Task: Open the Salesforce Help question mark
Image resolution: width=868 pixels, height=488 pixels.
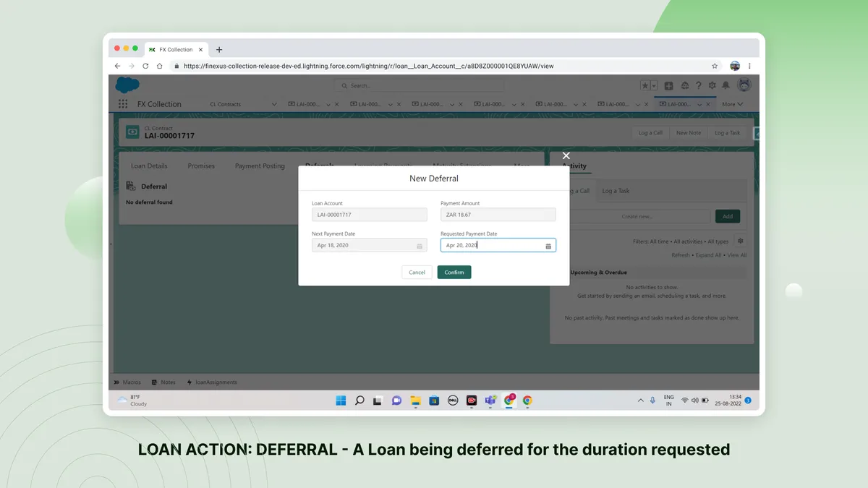Action: 698,85
